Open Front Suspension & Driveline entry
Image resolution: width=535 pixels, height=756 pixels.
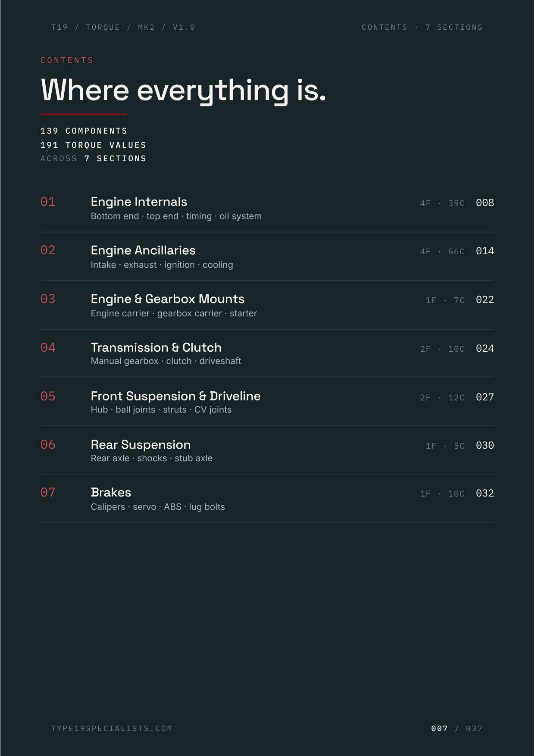(267, 402)
